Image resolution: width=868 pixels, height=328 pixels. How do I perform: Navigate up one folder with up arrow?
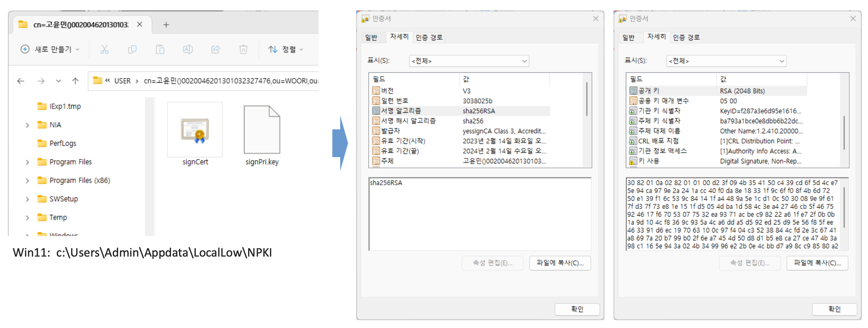(x=75, y=81)
